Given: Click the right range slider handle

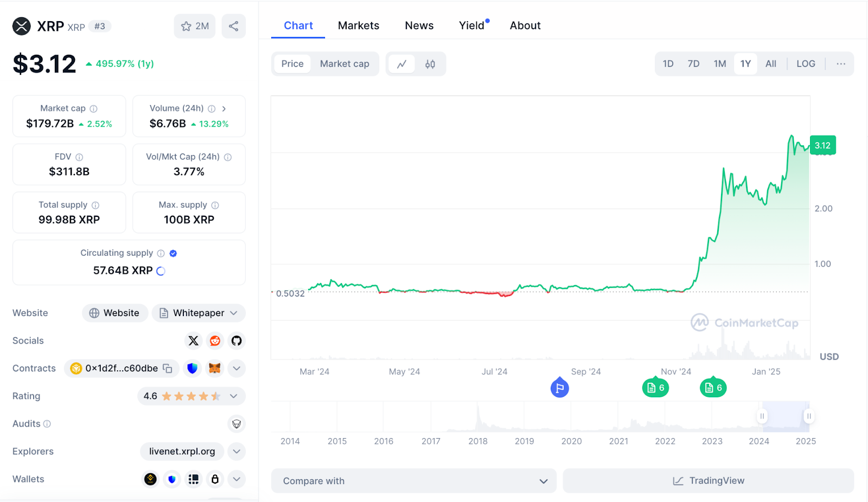Looking at the screenshot, I should click(x=809, y=416).
